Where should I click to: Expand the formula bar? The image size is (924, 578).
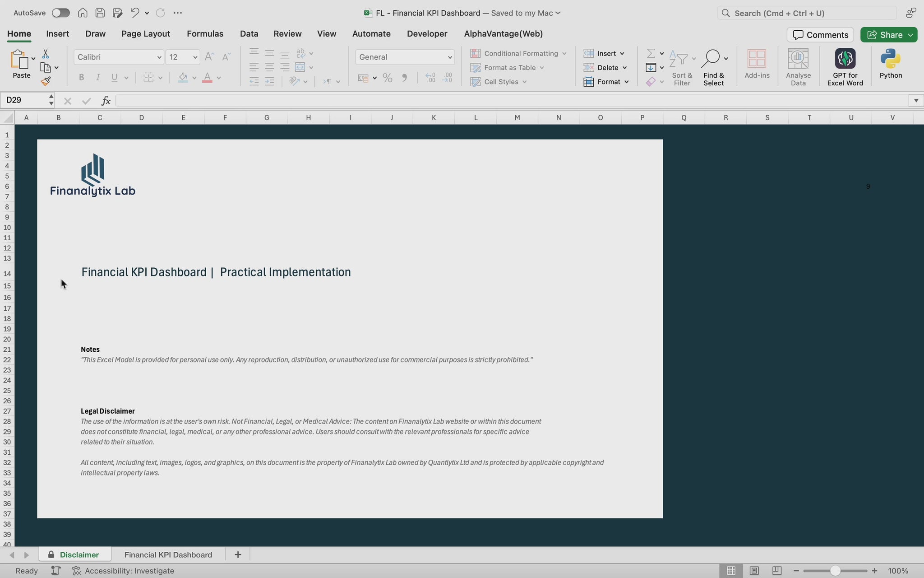point(916,100)
